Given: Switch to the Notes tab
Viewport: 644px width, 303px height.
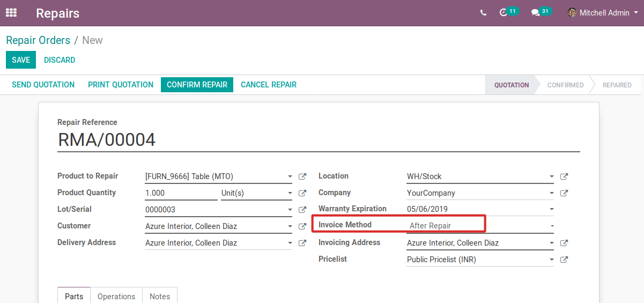Looking at the screenshot, I should 160,296.
